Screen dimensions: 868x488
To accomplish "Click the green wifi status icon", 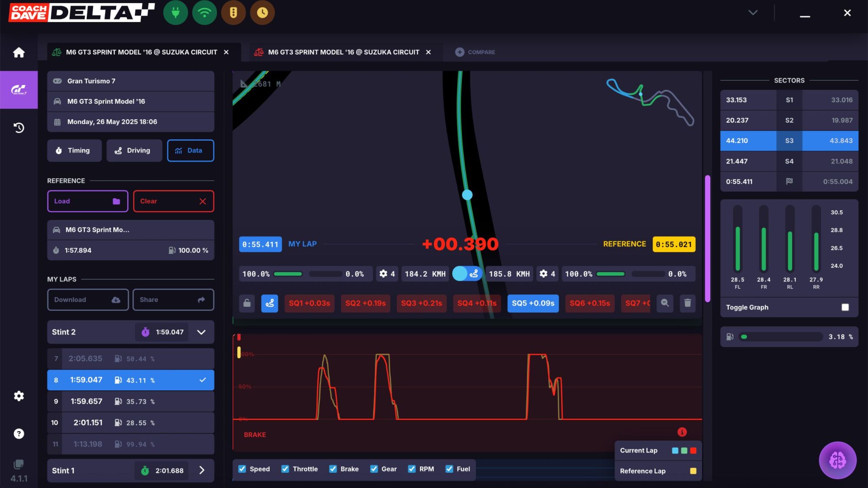I will (204, 13).
